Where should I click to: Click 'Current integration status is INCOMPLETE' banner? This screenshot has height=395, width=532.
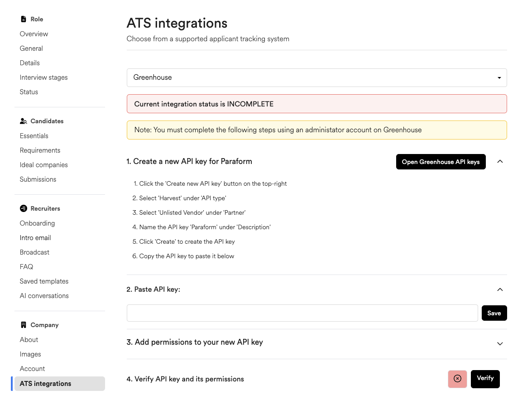click(316, 104)
